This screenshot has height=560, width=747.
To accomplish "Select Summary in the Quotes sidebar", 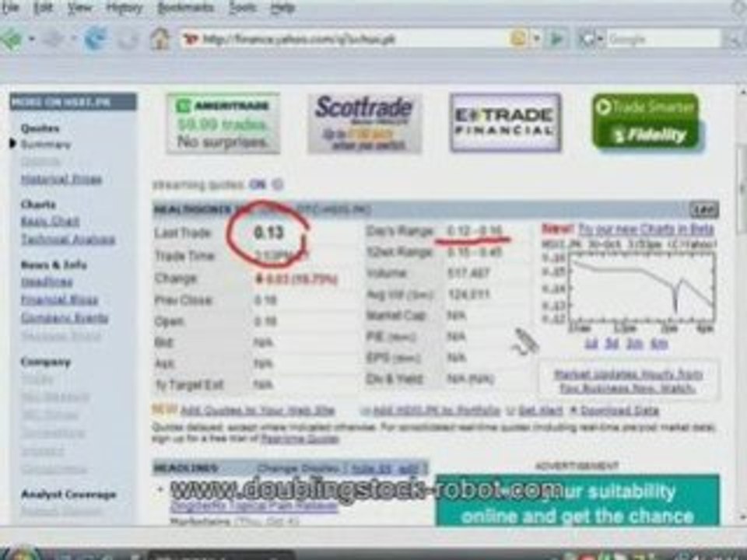I will coord(46,145).
